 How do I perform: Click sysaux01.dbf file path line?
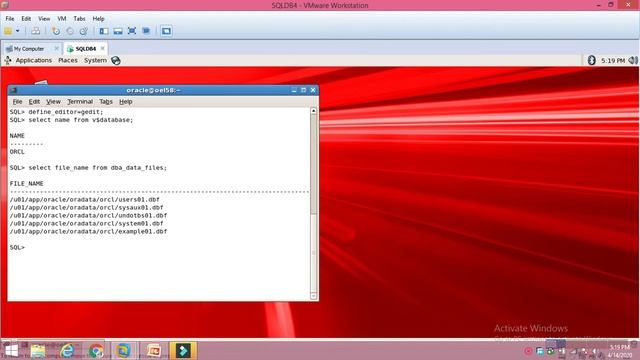[x=87, y=207]
